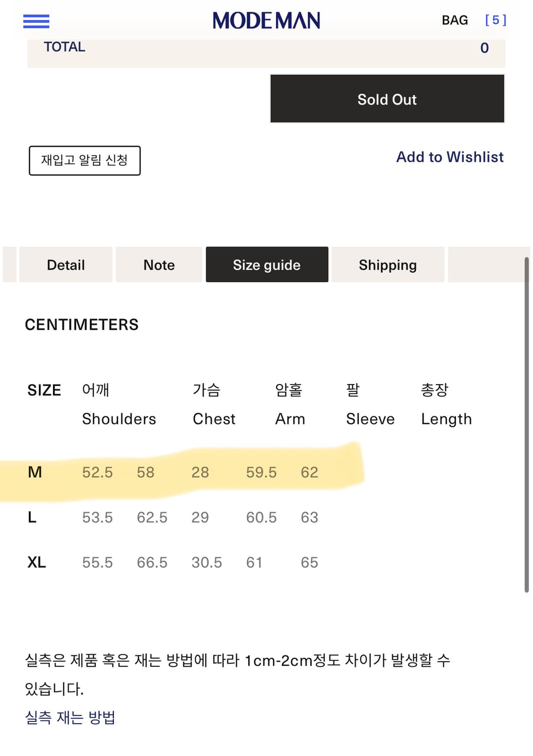Click the Sold Out button
Screen dimensions: 533x756
tap(387, 99)
